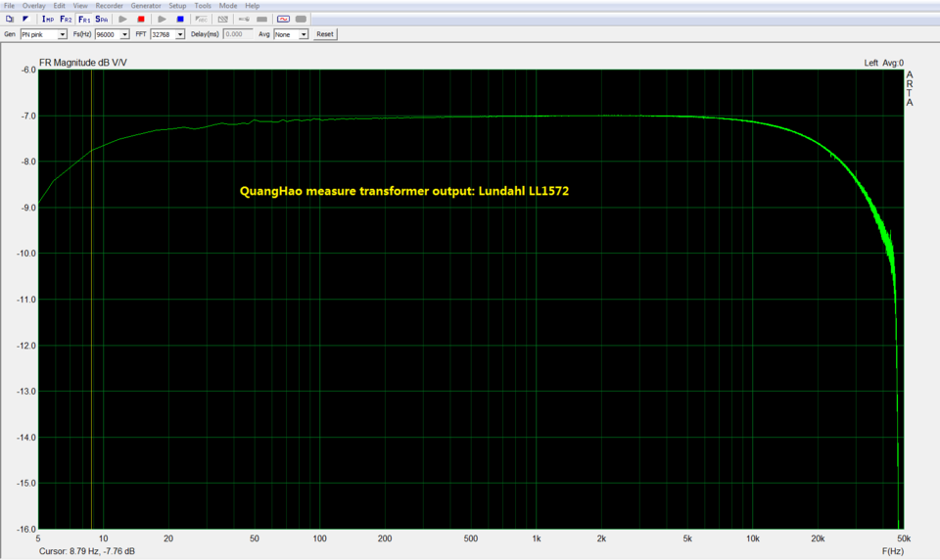
Task: Open the Gen signal type dropdown
Action: coord(62,35)
